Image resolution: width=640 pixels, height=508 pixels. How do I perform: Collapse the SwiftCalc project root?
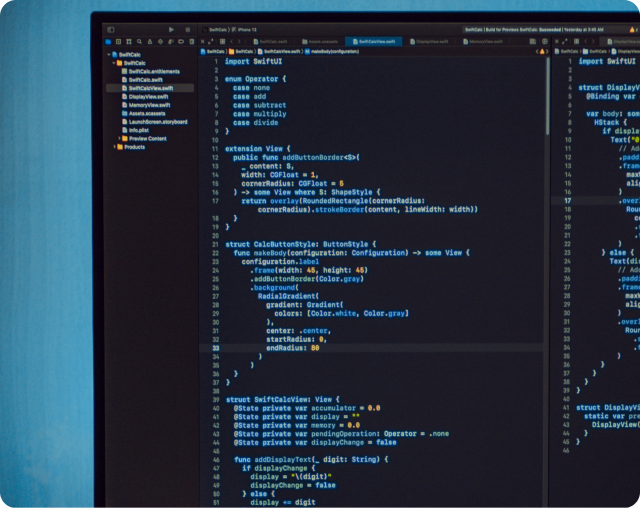[x=111, y=54]
